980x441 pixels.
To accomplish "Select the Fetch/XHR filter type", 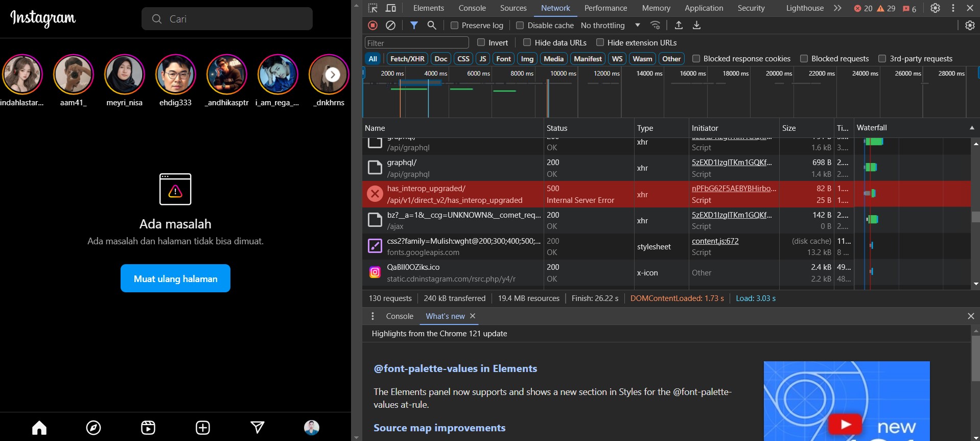I will pyautogui.click(x=407, y=59).
